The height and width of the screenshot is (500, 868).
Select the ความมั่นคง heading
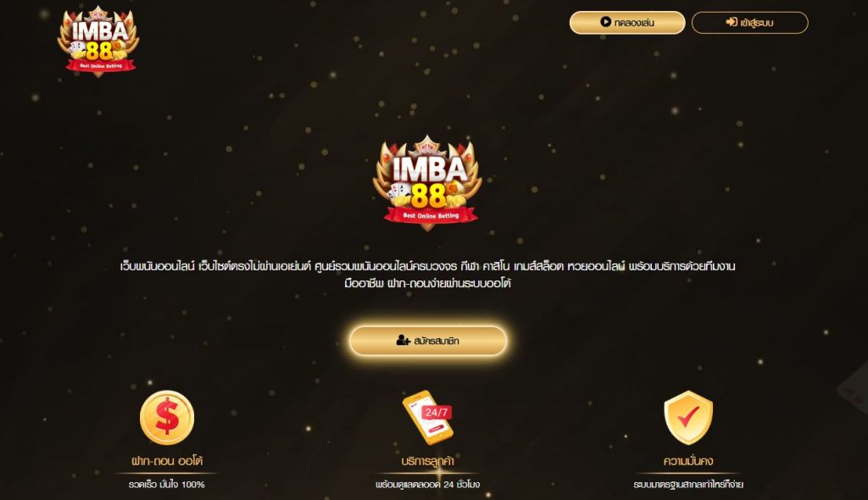[x=688, y=461]
